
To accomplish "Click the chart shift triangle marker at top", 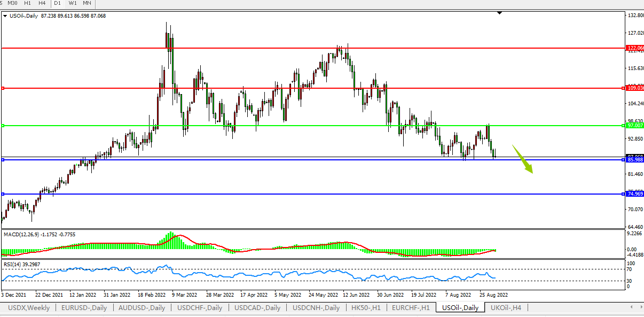I will pos(499,12).
